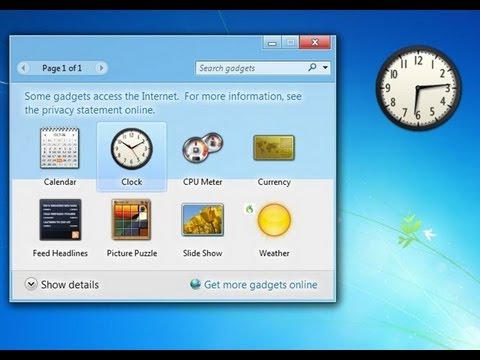This screenshot has height=360, width=480.
Task: Select the Clock gadget icon
Action: pyautogui.click(x=132, y=149)
